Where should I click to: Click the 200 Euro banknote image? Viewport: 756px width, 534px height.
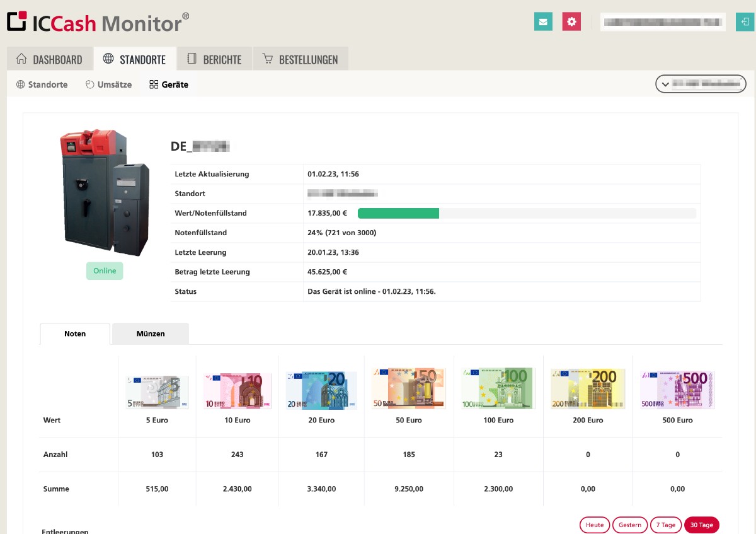pos(588,389)
